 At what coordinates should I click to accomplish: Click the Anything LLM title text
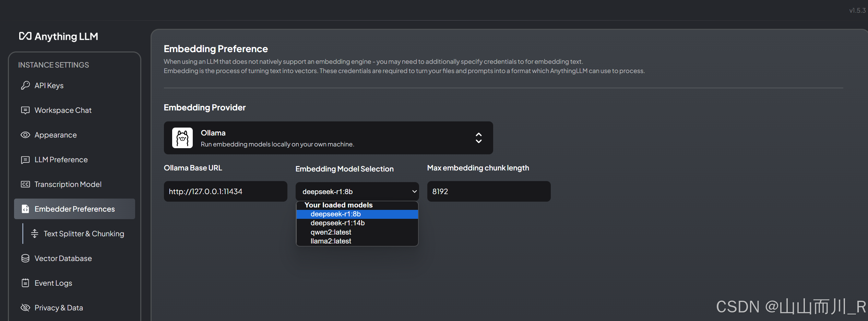click(x=66, y=36)
